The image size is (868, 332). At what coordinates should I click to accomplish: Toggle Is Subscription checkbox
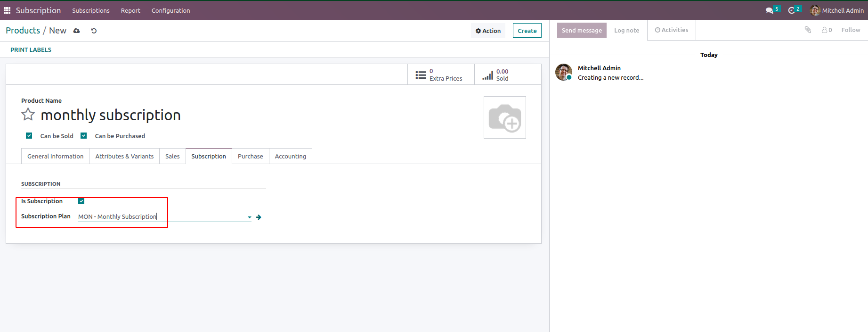pyautogui.click(x=81, y=201)
